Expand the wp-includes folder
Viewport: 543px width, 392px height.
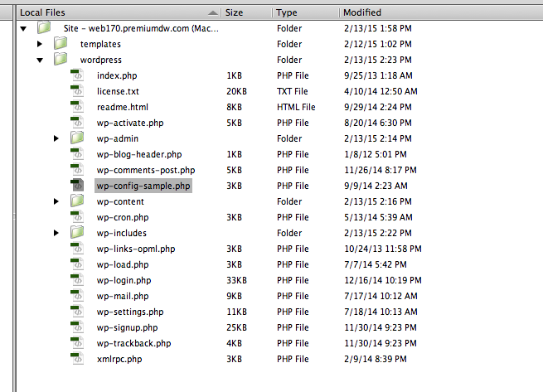[56, 233]
